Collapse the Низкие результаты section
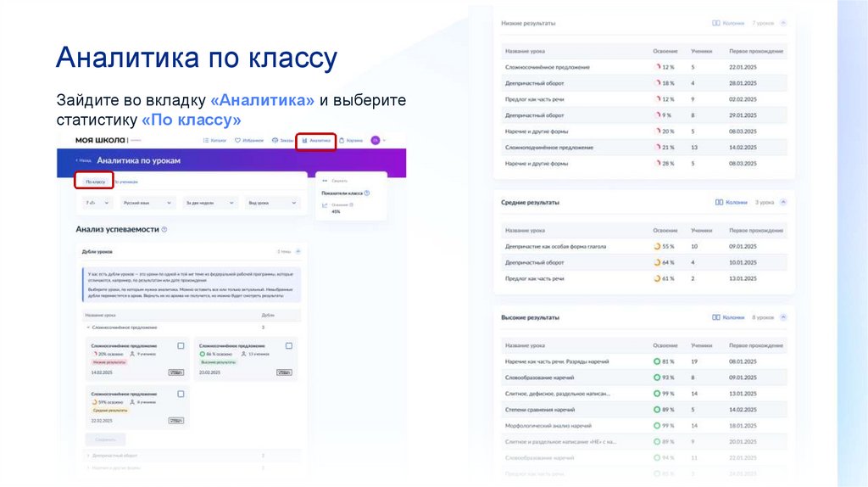868x487 pixels. pos(783,23)
